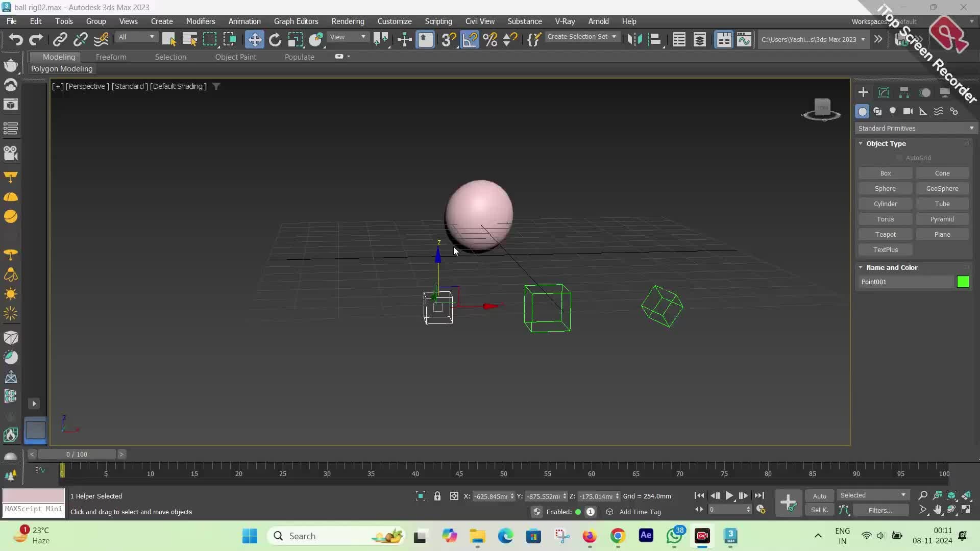The height and width of the screenshot is (551, 980).
Task: Collapse the Object Type rollout
Action: pyautogui.click(x=861, y=144)
